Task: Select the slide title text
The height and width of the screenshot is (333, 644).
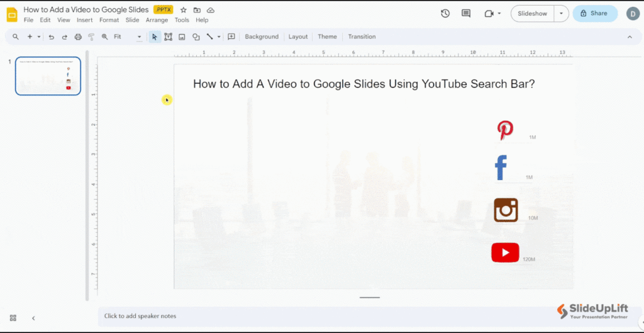Action: (x=364, y=84)
